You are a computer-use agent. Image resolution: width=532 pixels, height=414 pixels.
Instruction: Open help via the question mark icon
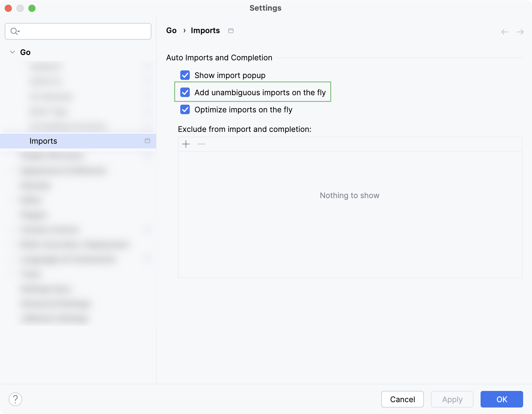pos(15,399)
